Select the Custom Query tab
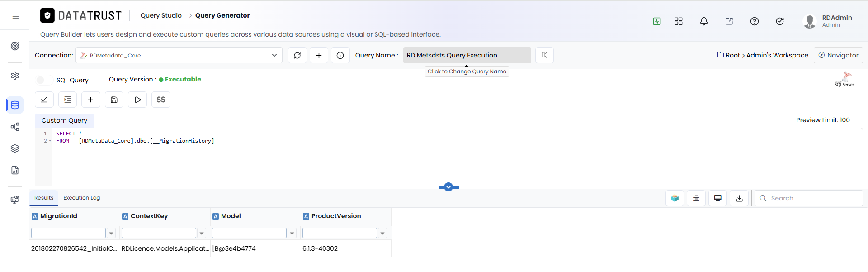868x272 pixels. point(64,120)
